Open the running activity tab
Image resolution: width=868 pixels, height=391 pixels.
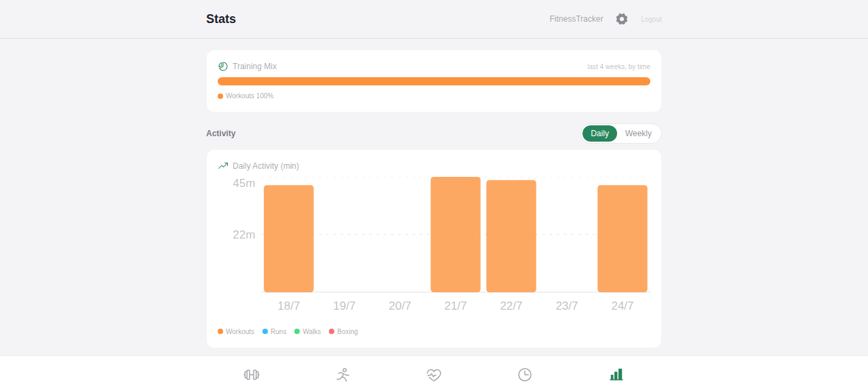click(343, 375)
